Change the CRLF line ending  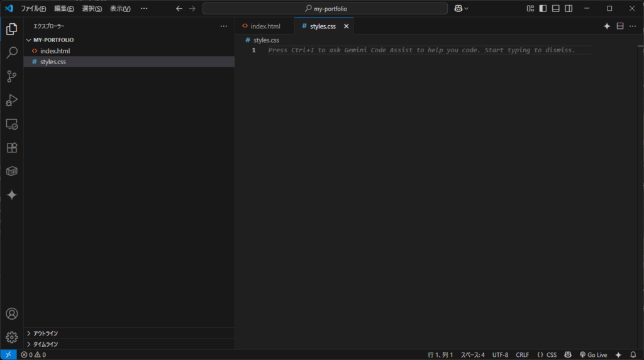point(523,355)
